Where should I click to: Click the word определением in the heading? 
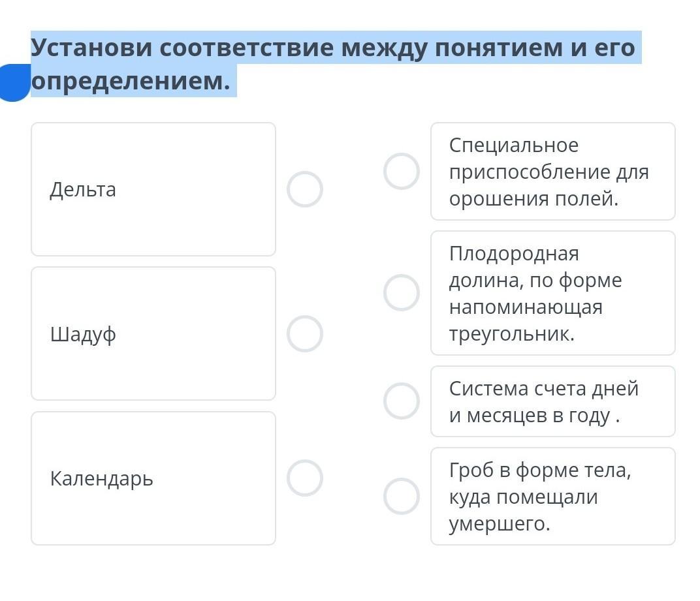tap(130, 81)
